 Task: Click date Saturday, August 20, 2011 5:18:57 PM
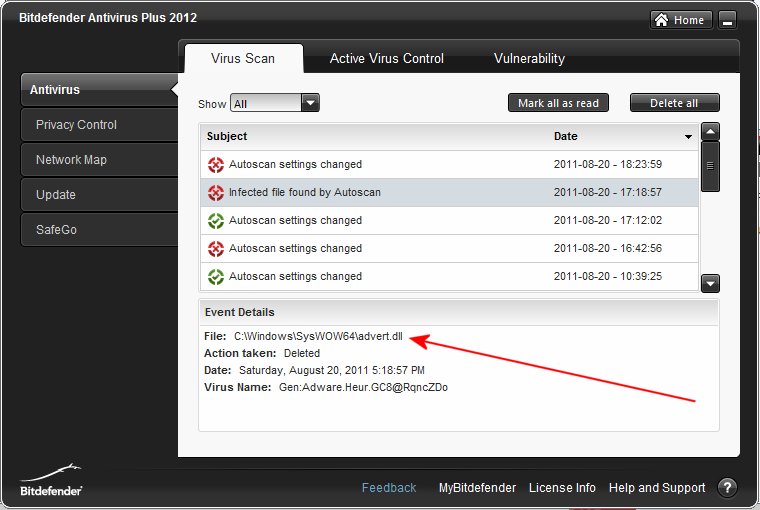(332, 370)
